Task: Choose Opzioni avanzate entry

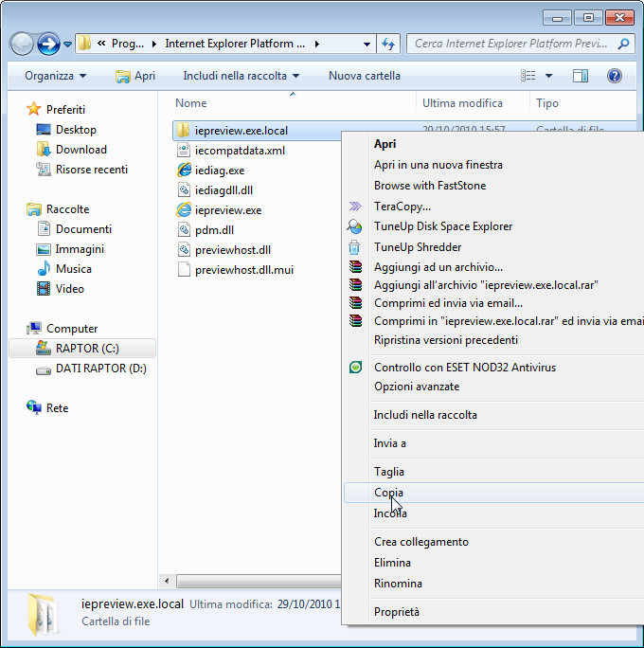Action: click(417, 387)
